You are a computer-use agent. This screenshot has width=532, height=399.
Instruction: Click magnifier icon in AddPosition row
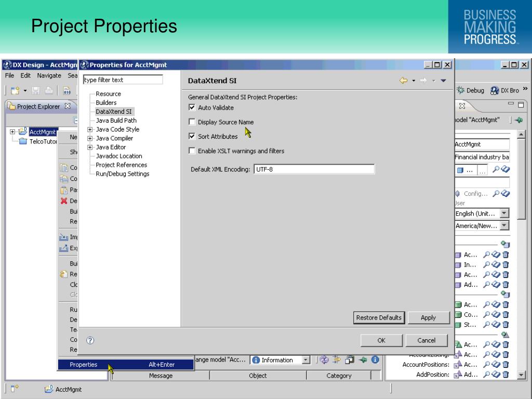point(486,374)
